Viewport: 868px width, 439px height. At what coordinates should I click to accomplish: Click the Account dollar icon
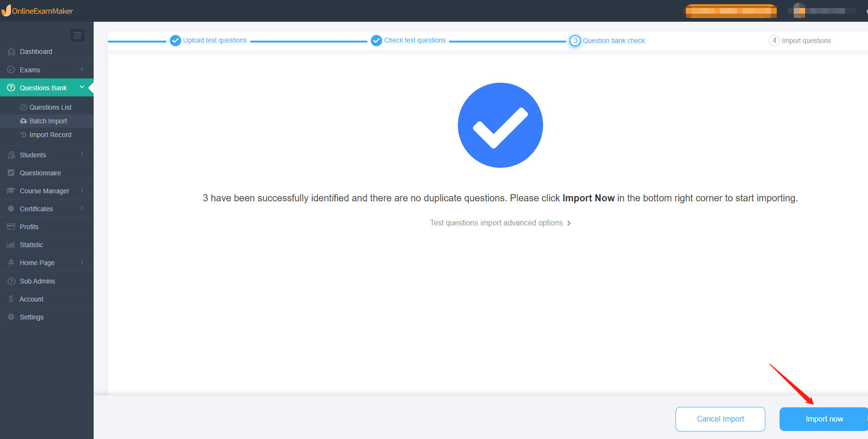[11, 299]
